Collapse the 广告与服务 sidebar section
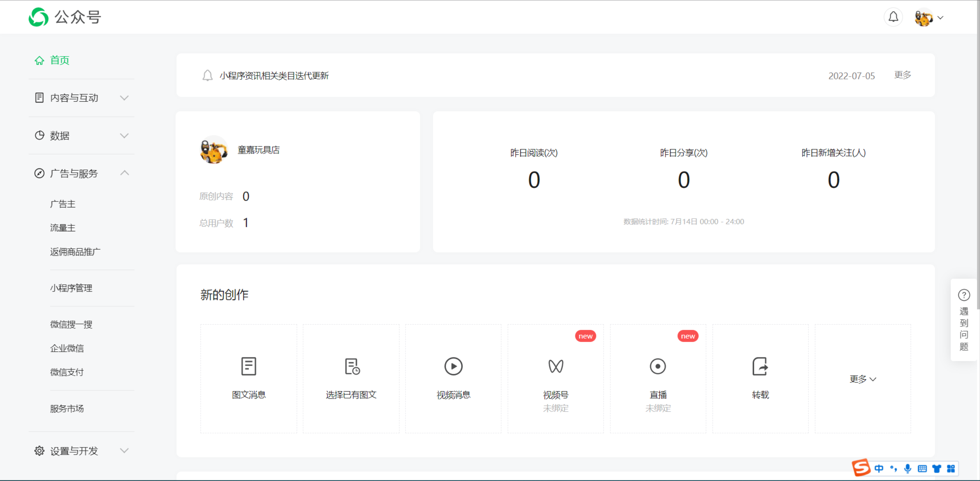Viewport: 980px width, 481px height. [124, 173]
